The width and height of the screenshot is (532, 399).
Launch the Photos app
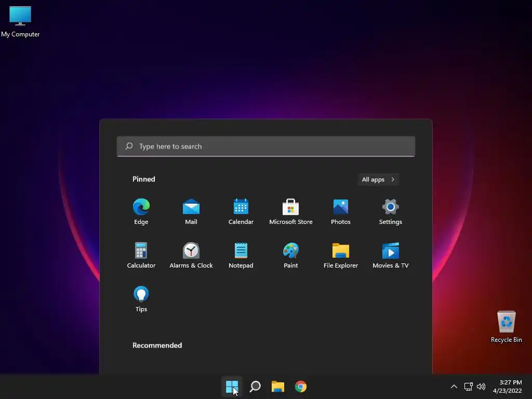coord(341,212)
